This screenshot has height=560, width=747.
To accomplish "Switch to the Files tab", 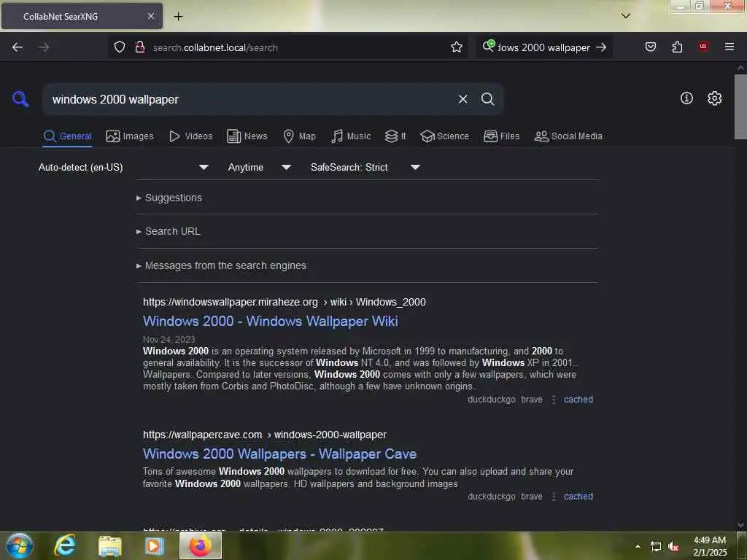I will [501, 136].
